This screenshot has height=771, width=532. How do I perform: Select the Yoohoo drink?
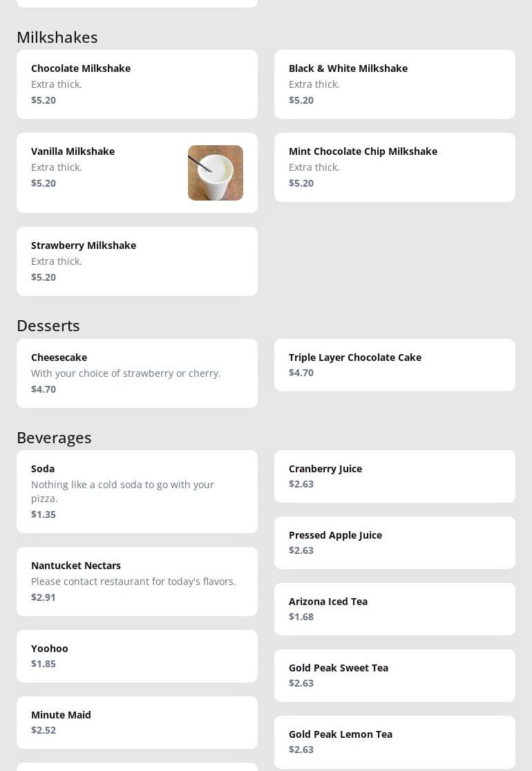(137, 656)
